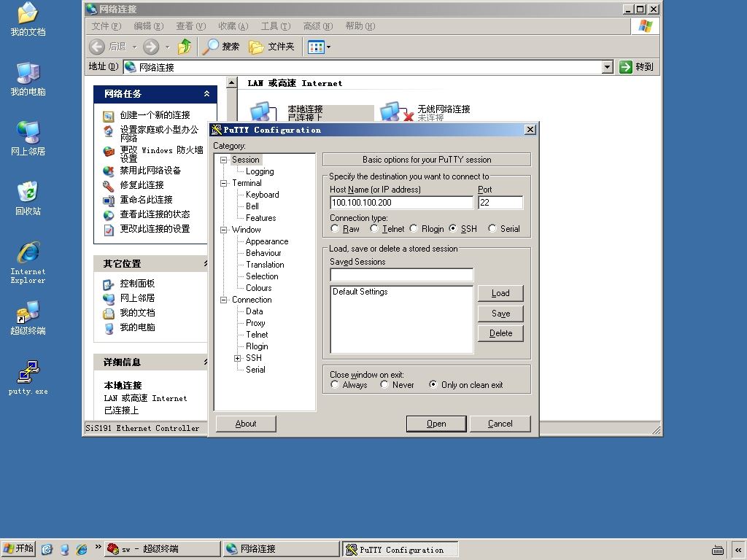The image size is (747, 560).
Task: Click the 搜索 search toolbar button
Action: coord(220,47)
